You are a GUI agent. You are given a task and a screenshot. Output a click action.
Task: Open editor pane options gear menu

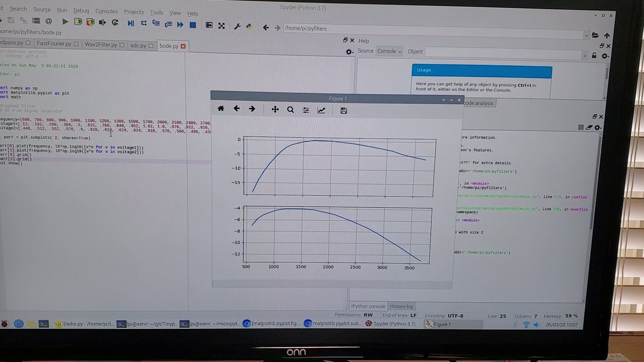point(349,51)
